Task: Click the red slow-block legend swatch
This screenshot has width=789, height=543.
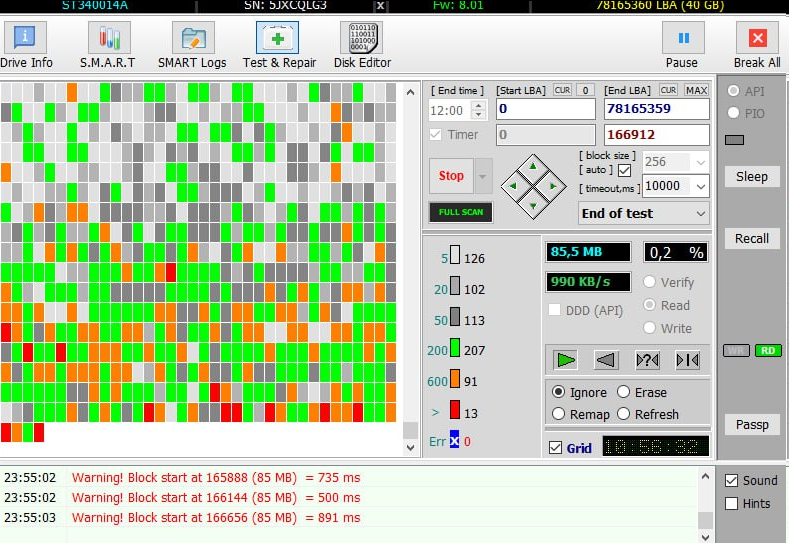Action: (x=455, y=410)
